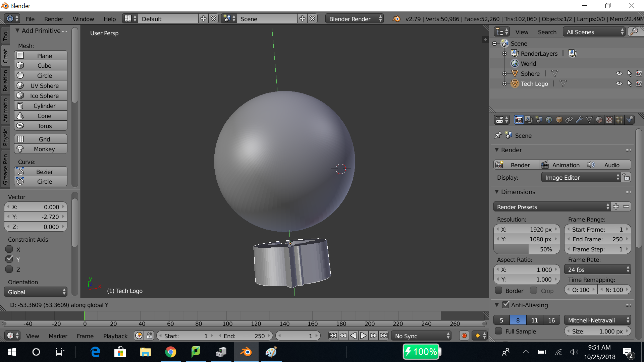Hide the Sphere object with eye icon
The height and width of the screenshot is (362, 644).
click(619, 73)
